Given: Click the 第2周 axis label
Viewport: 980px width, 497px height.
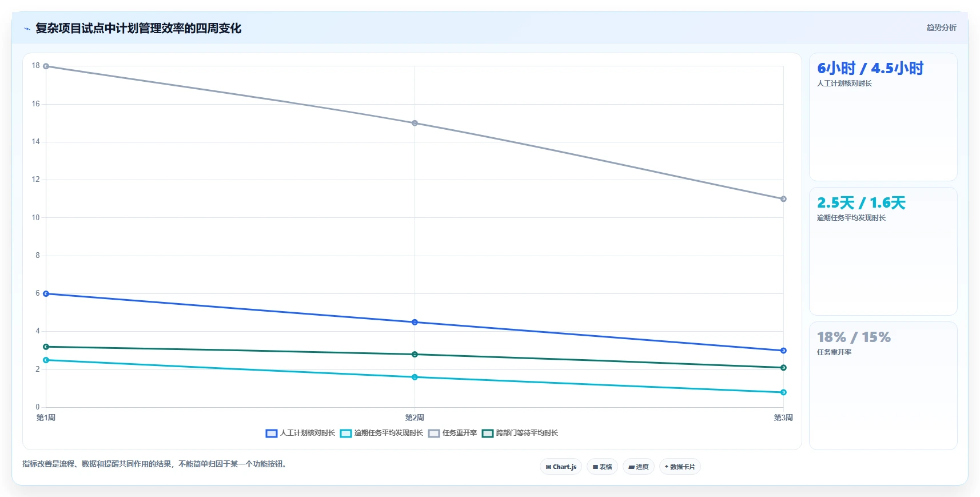Looking at the screenshot, I should click(x=415, y=418).
